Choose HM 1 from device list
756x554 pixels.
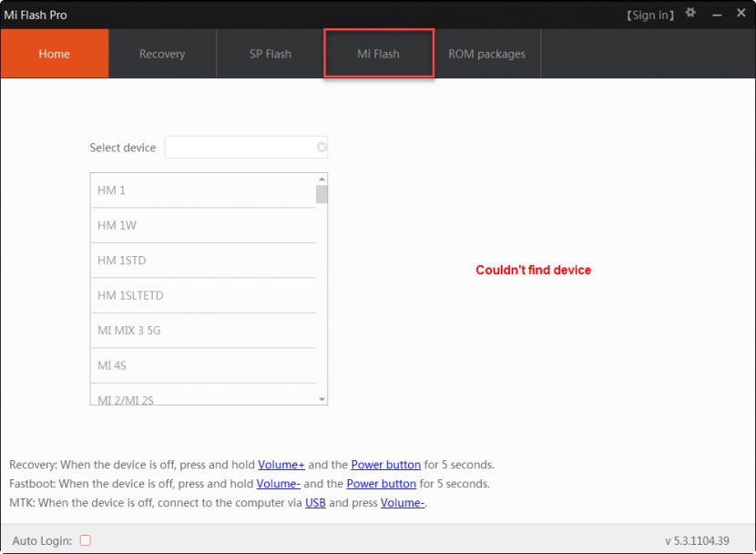[202, 190]
